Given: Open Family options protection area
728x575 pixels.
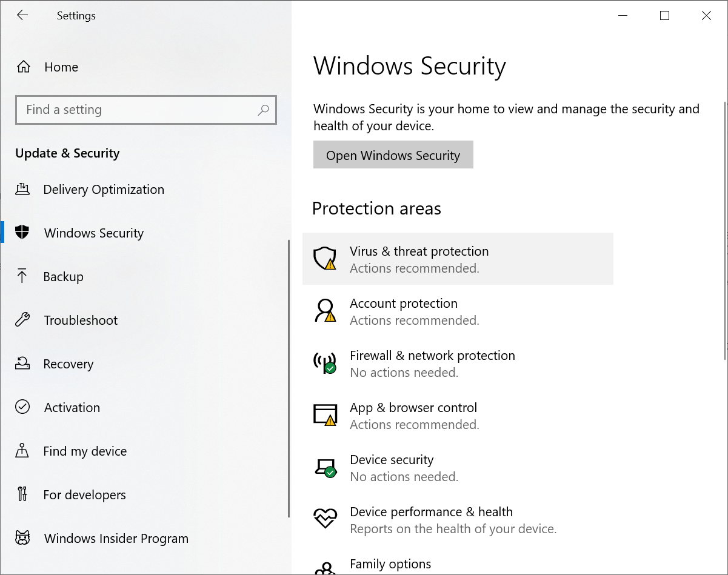Looking at the screenshot, I should [x=390, y=565].
